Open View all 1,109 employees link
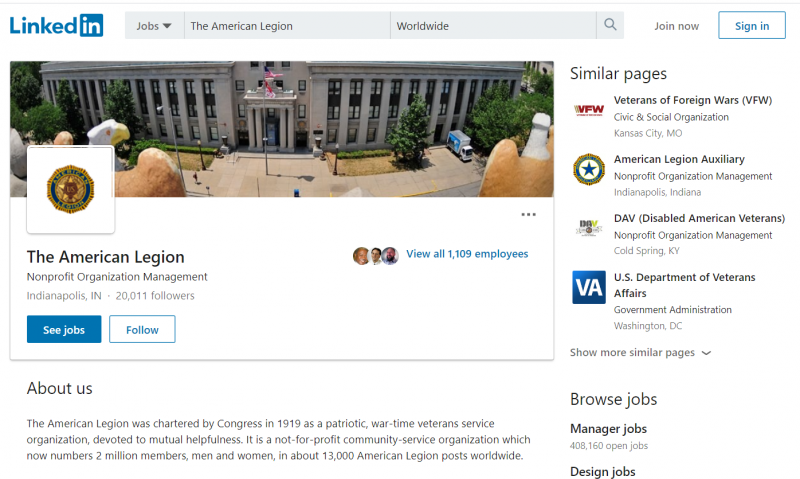 click(467, 254)
